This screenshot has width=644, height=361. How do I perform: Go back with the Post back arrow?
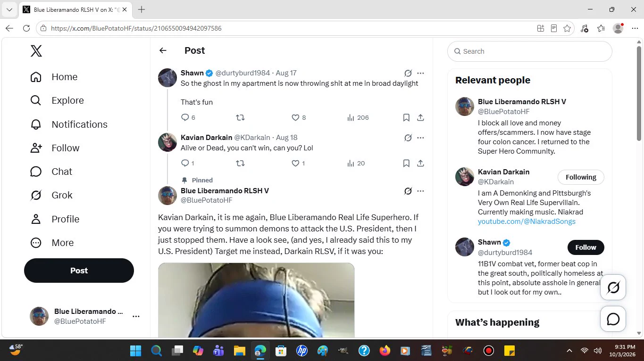pyautogui.click(x=163, y=50)
